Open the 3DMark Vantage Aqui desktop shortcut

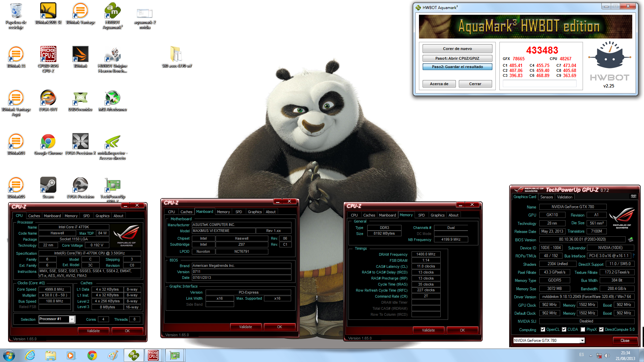tap(16, 103)
